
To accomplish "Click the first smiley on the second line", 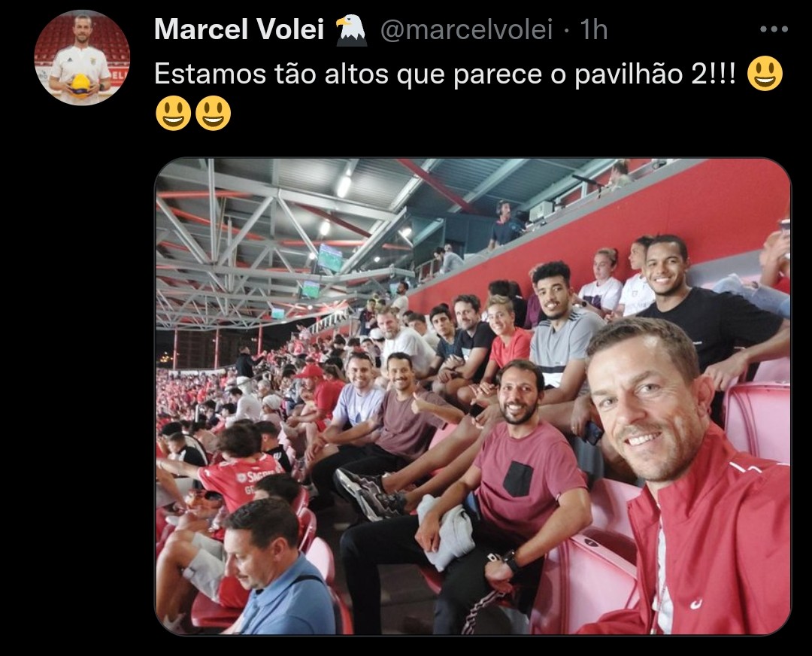I will click(x=174, y=113).
